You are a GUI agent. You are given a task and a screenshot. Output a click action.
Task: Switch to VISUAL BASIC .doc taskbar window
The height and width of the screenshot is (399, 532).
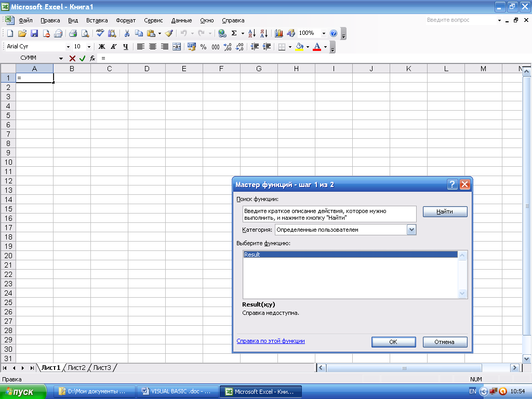(x=178, y=392)
